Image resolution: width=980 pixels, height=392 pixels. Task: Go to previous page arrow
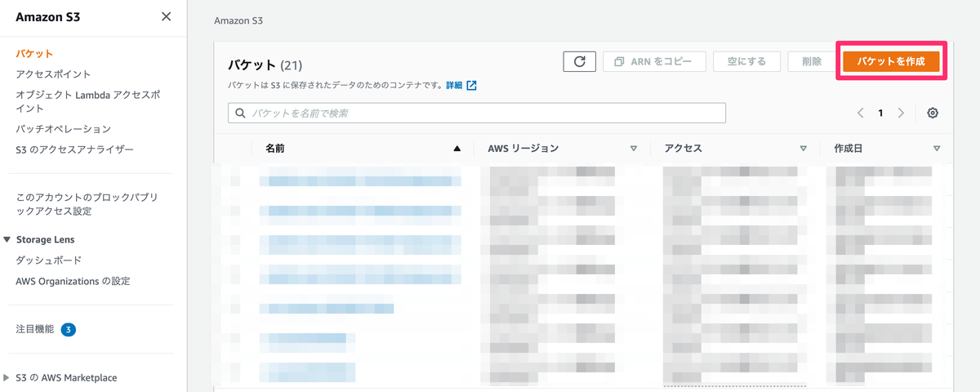(860, 113)
